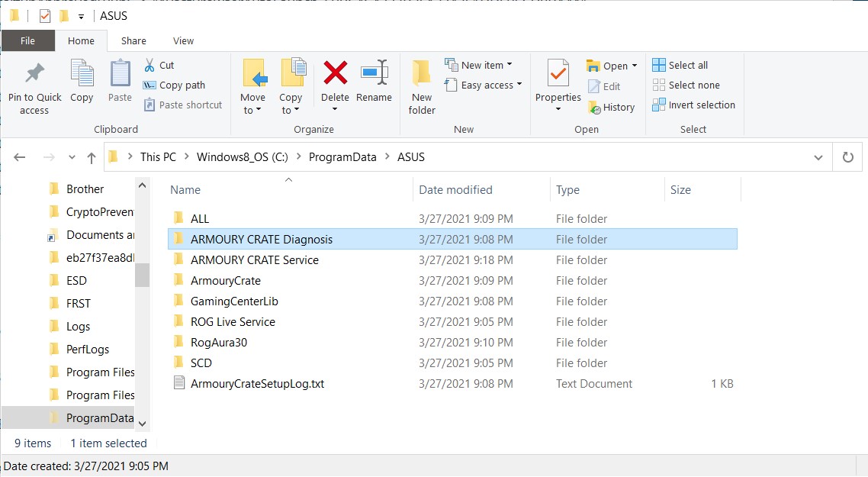Screen dimensions: 868x477
Task: Go up one folder level
Action: pos(92,157)
